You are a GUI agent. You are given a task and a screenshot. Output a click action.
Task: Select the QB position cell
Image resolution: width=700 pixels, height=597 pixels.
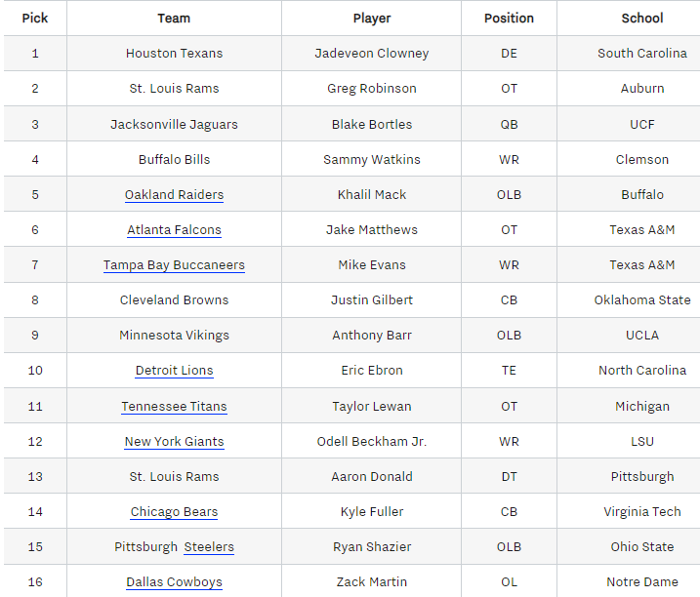click(x=509, y=125)
